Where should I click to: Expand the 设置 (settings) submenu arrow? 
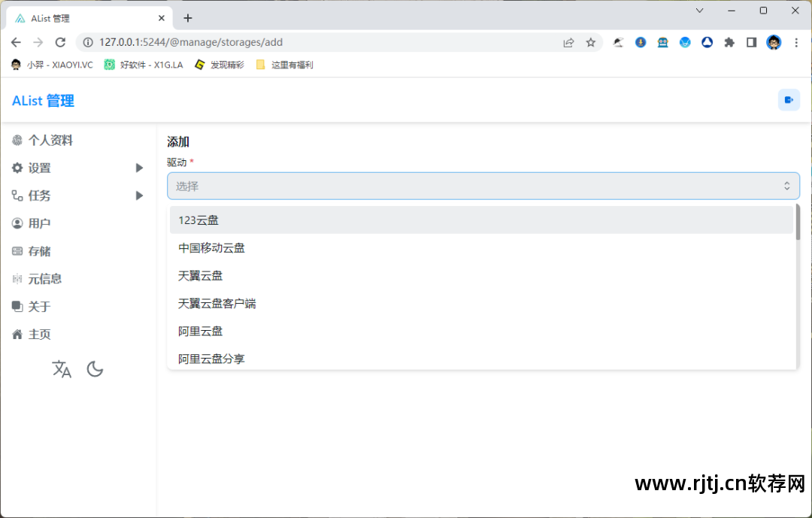pyautogui.click(x=139, y=168)
